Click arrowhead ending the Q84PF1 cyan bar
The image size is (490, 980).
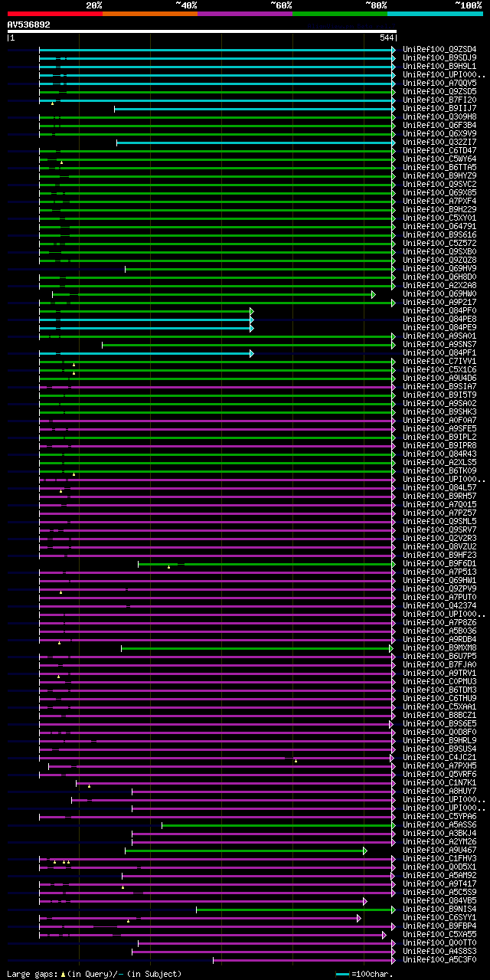pyautogui.click(x=251, y=353)
